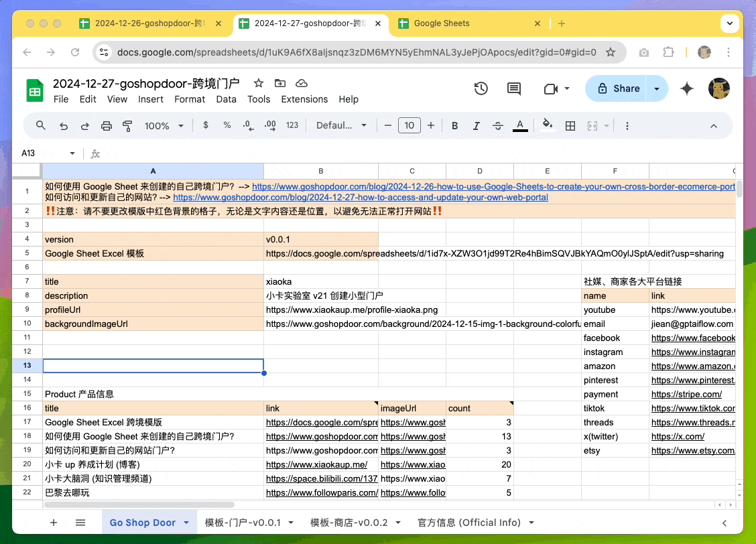Open the quick sharing options arrow beside Share
Viewport: 756px width, 544px height.
pyautogui.click(x=657, y=88)
